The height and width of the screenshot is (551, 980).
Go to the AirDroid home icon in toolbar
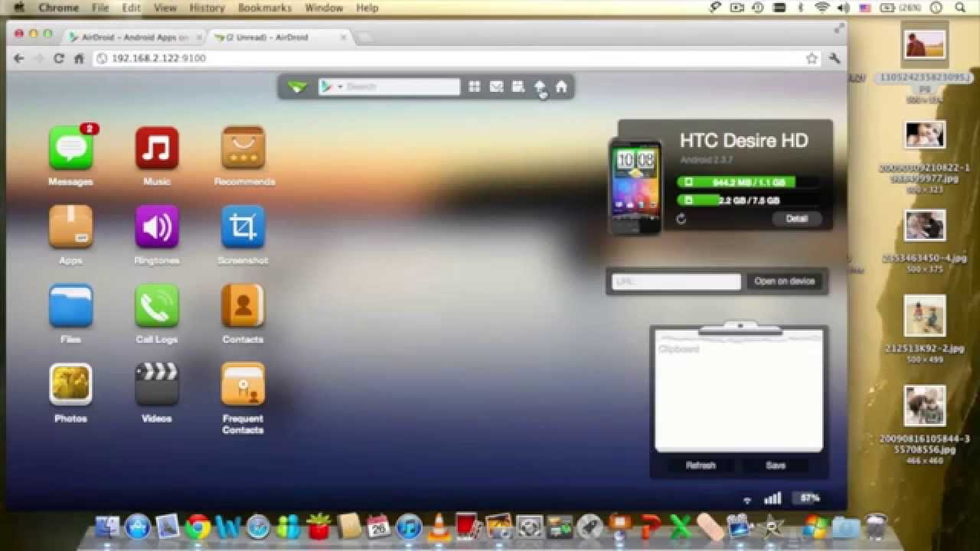[x=561, y=86]
